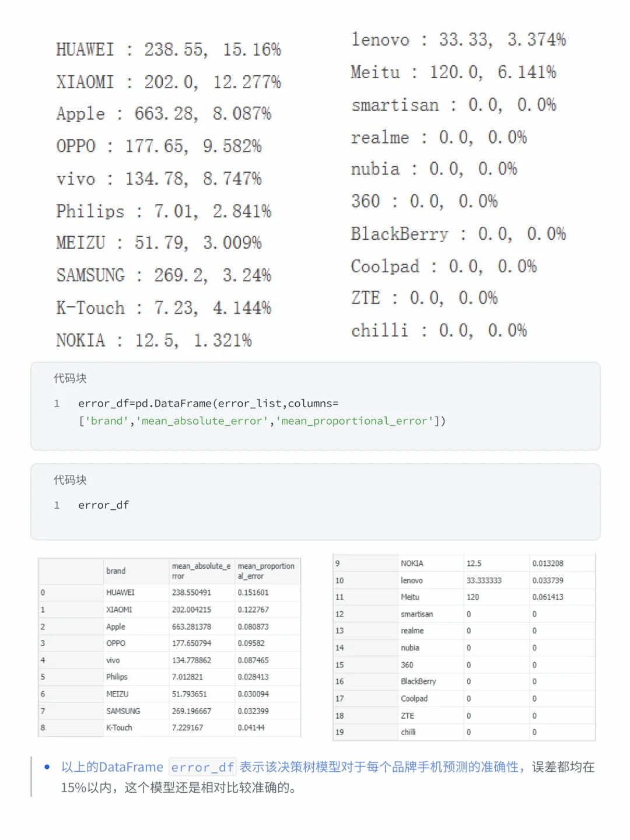This screenshot has height=840, width=630.
Task: Select the SAMSUNG table row
Action: (x=170, y=711)
